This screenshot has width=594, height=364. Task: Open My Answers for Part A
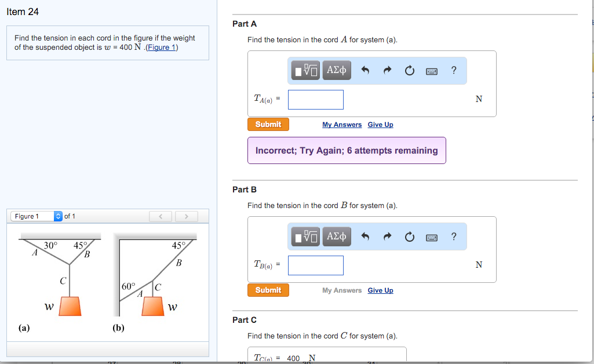(341, 124)
